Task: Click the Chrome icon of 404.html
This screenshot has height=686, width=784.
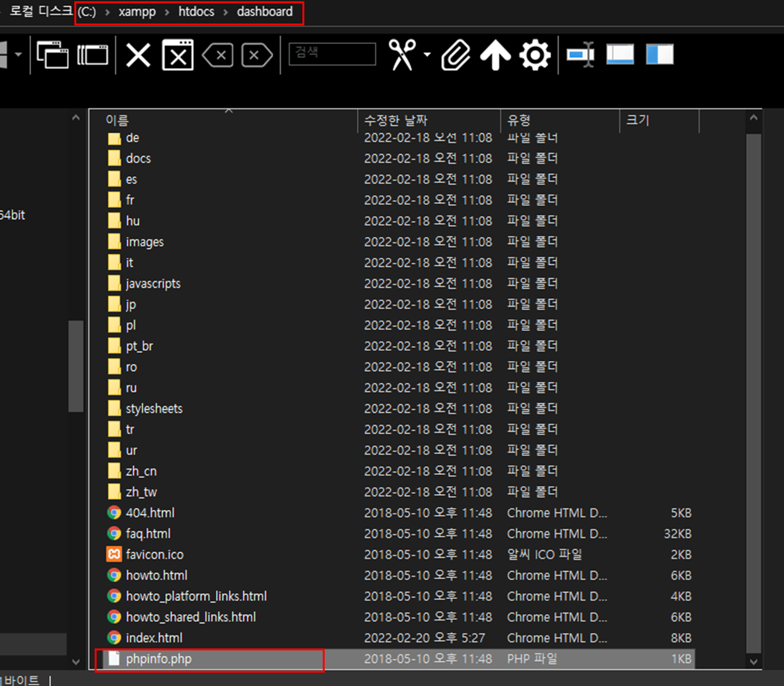Action: 114,513
